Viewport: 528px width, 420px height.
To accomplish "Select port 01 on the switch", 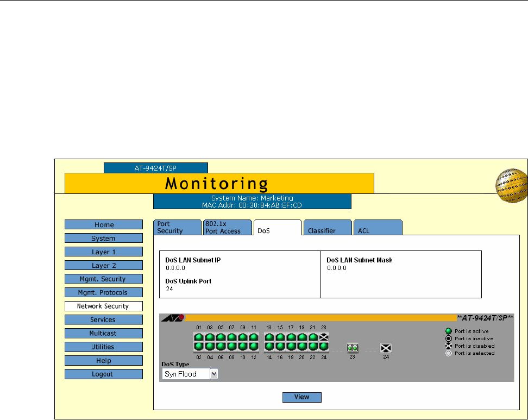I will tap(199, 337).
